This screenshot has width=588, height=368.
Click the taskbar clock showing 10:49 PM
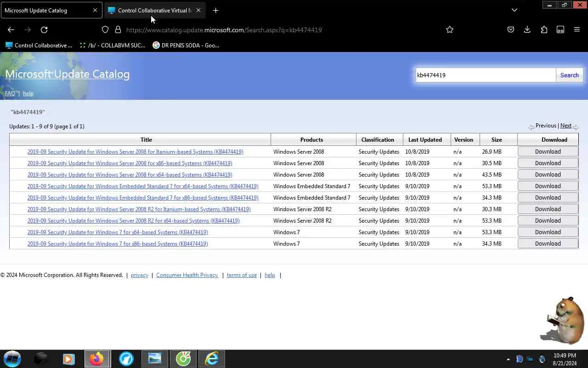565,359
